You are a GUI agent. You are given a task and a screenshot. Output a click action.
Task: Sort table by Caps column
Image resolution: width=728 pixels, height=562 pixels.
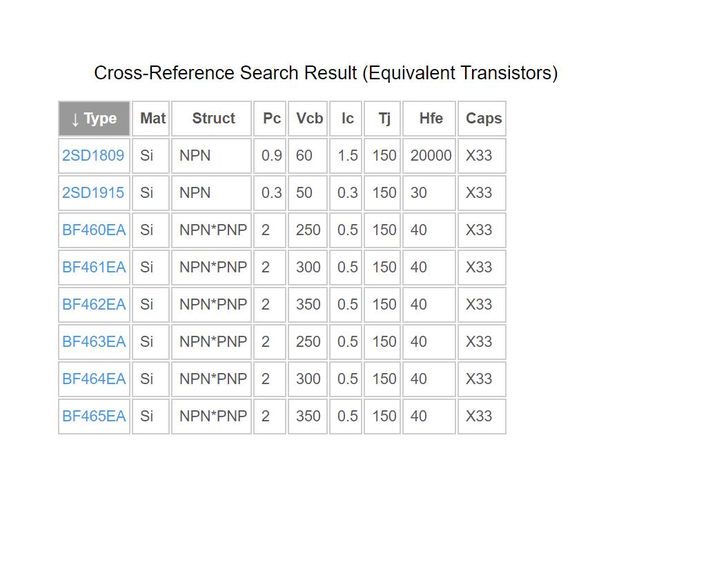(x=482, y=119)
